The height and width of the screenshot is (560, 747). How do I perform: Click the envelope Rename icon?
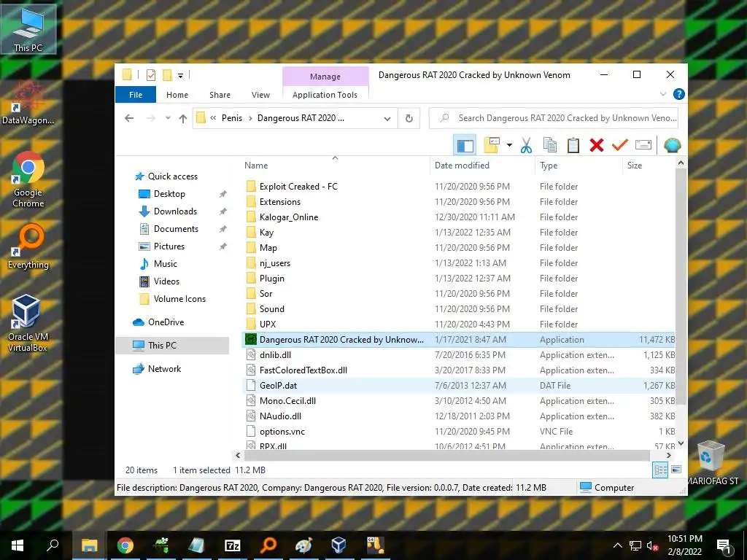(x=643, y=145)
